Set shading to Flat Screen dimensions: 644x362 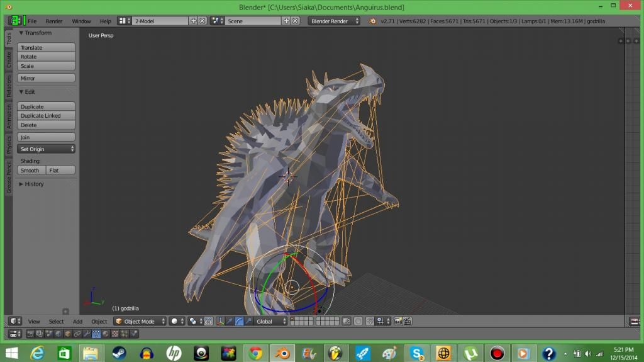tap(60, 171)
